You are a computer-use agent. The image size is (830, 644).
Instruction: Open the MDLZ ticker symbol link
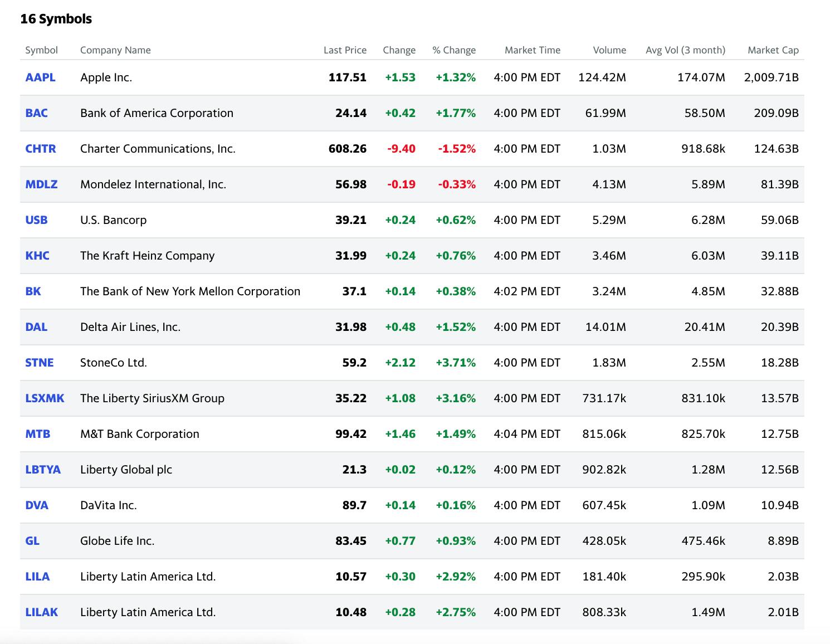(x=41, y=184)
